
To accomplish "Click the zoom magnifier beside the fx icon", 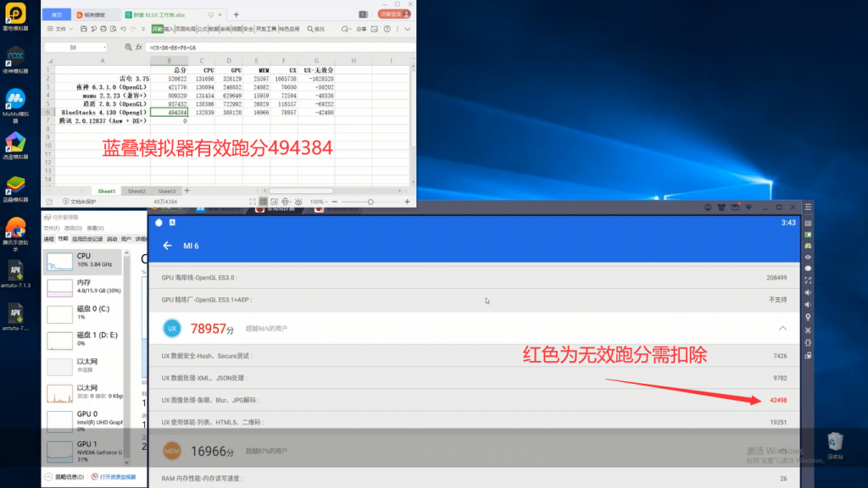I will [129, 47].
